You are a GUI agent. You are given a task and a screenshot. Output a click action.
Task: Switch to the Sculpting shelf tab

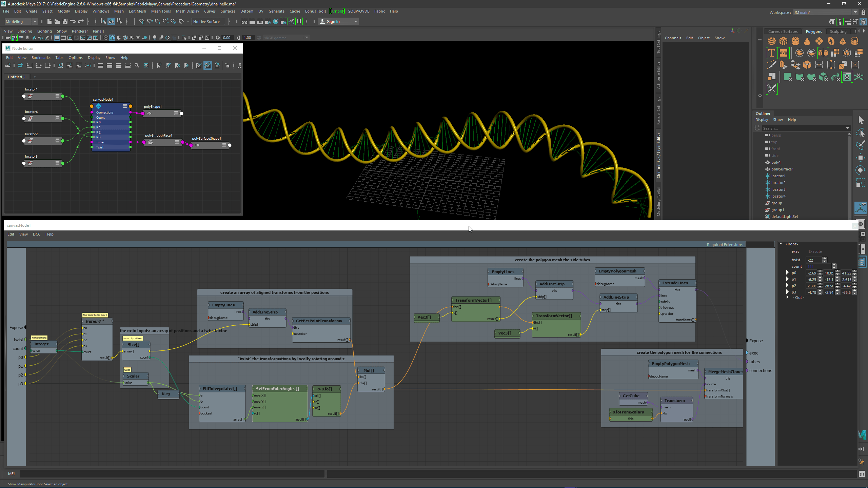(838, 32)
